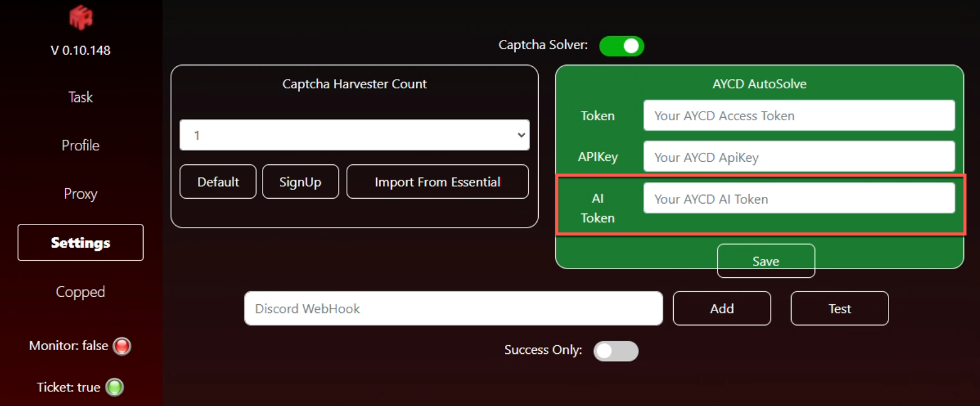Image resolution: width=980 pixels, height=406 pixels.
Task: Add the Discord webhook
Action: coord(722,308)
